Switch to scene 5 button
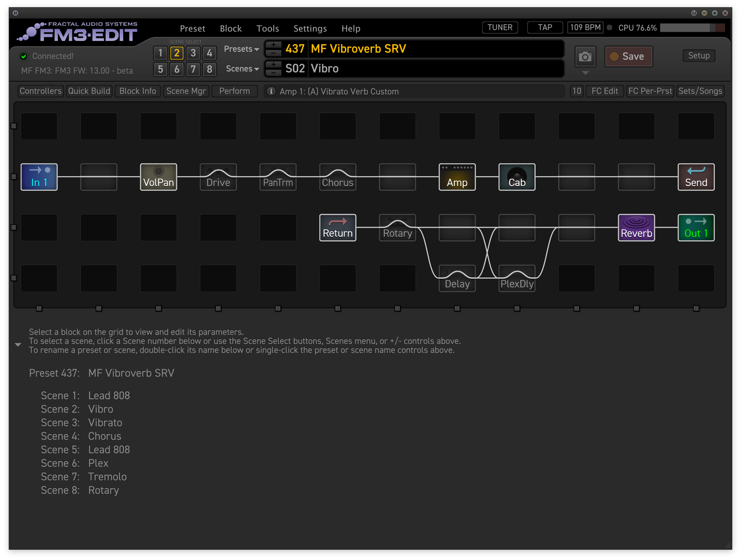 tap(161, 69)
